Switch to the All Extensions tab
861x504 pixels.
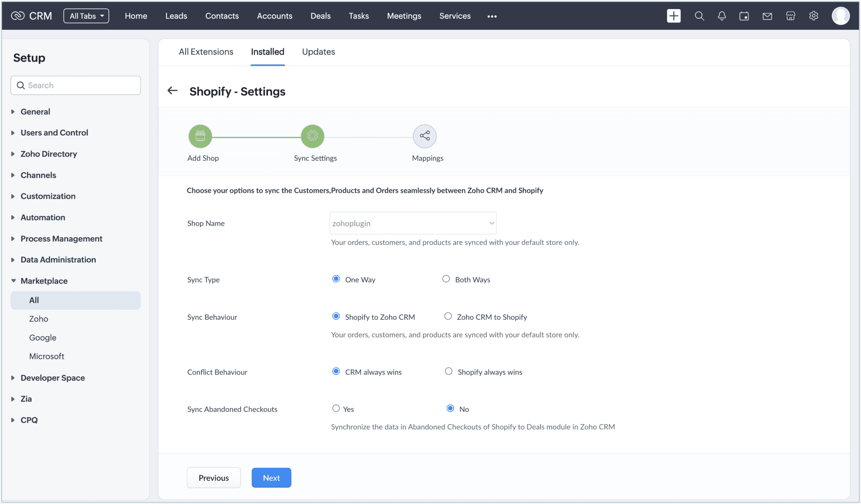pos(206,52)
